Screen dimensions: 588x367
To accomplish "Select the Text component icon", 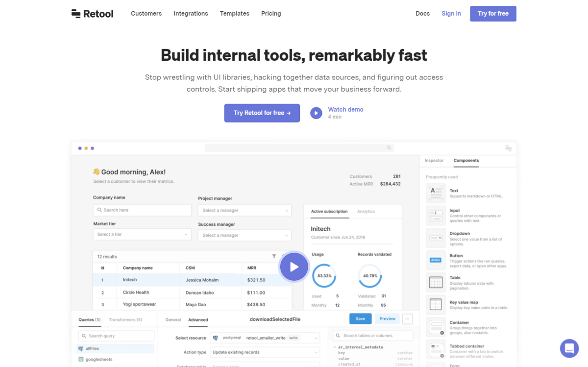I will point(436,193).
